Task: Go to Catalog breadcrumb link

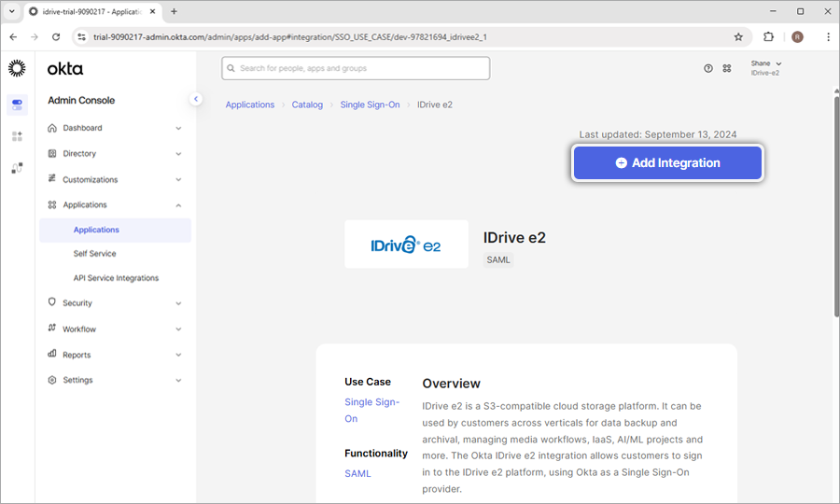Action: 307,105
